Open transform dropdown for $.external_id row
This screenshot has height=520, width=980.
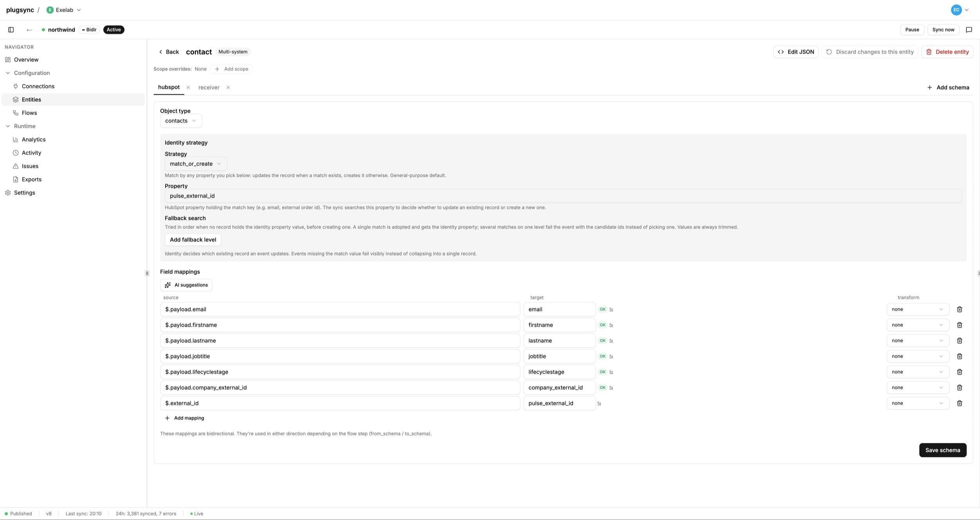[918, 403]
